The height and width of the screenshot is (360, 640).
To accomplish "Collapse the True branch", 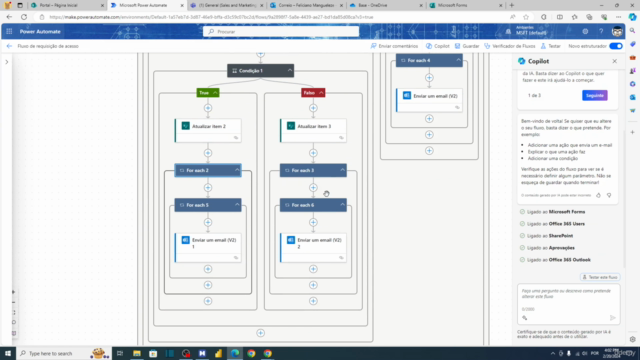I will (215, 93).
